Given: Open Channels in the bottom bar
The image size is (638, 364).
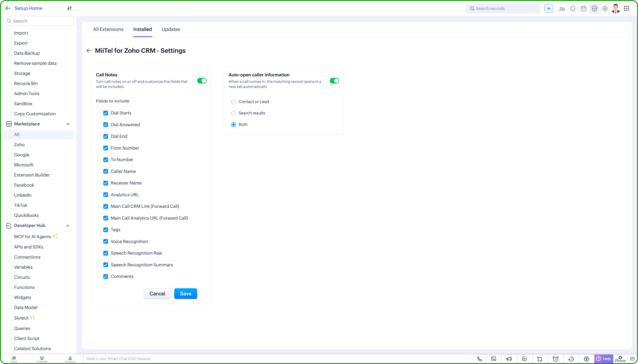Looking at the screenshot, I should 42,359.
